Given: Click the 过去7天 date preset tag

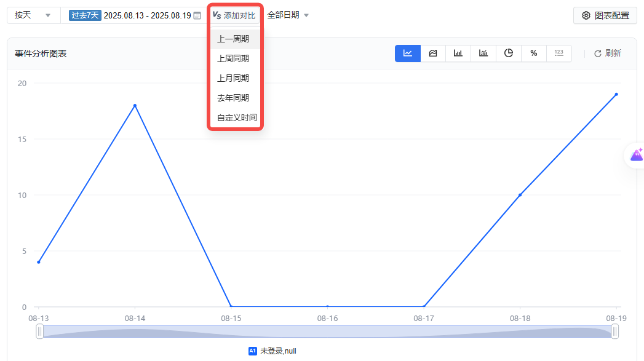Looking at the screenshot, I should (x=85, y=15).
